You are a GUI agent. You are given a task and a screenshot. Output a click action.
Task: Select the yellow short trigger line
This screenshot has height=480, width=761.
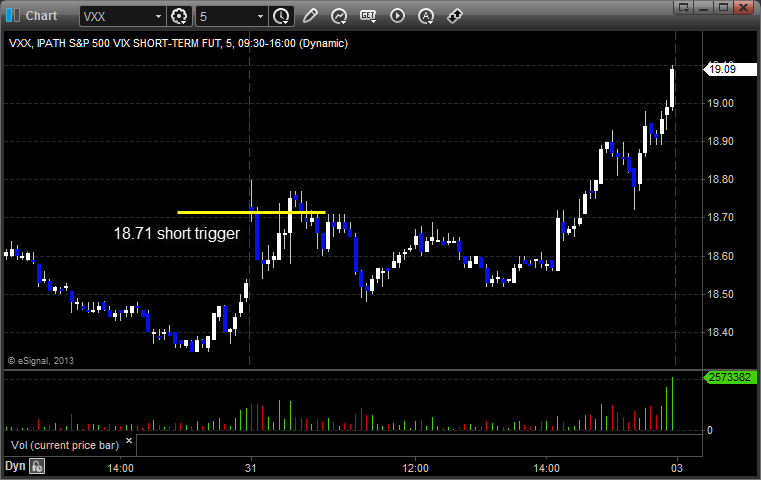pyautogui.click(x=251, y=212)
